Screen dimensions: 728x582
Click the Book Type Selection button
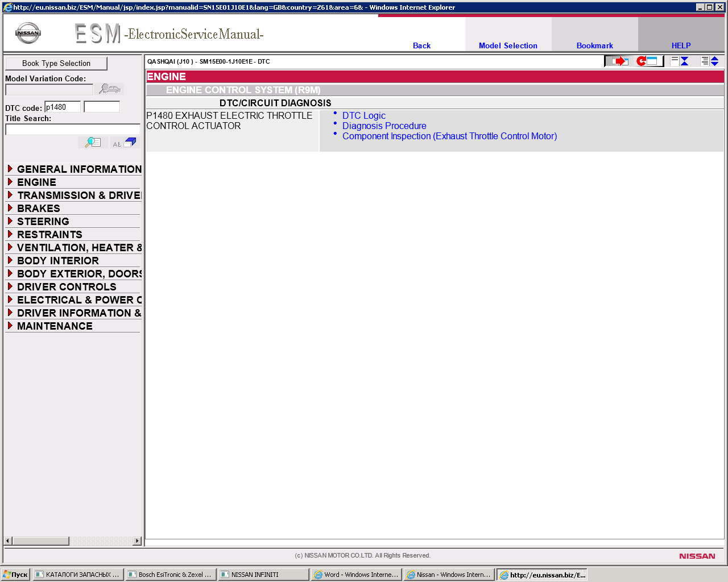click(56, 64)
